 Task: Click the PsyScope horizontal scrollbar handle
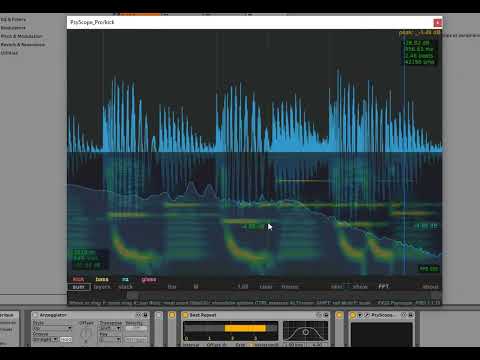click(x=133, y=295)
